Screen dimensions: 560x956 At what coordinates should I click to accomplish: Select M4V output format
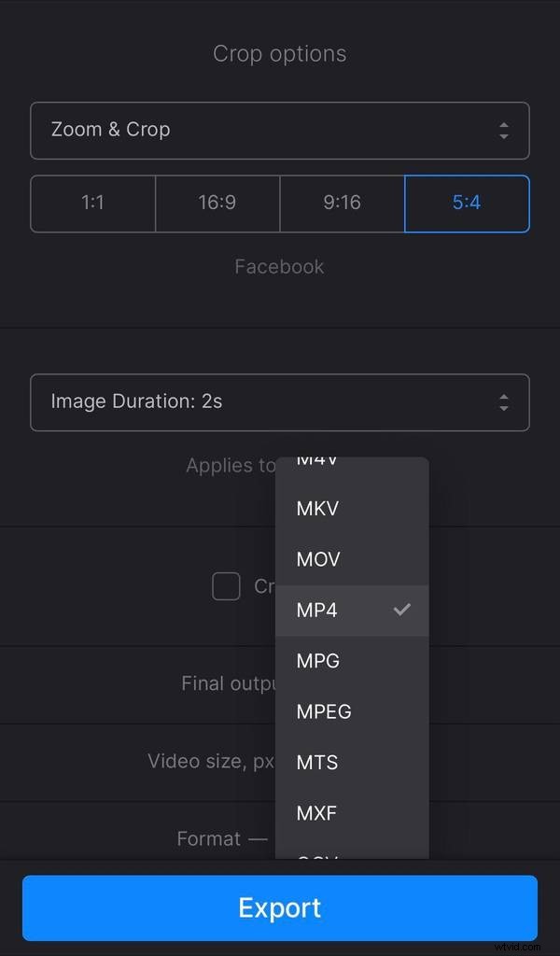point(316,461)
